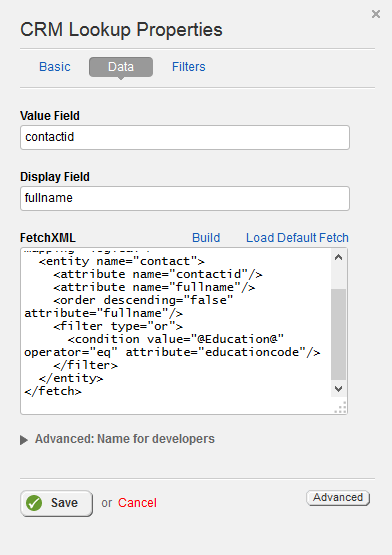The width and height of the screenshot is (392, 555).
Task: Click the 'FetchXML' label
Action: pyautogui.click(x=48, y=238)
